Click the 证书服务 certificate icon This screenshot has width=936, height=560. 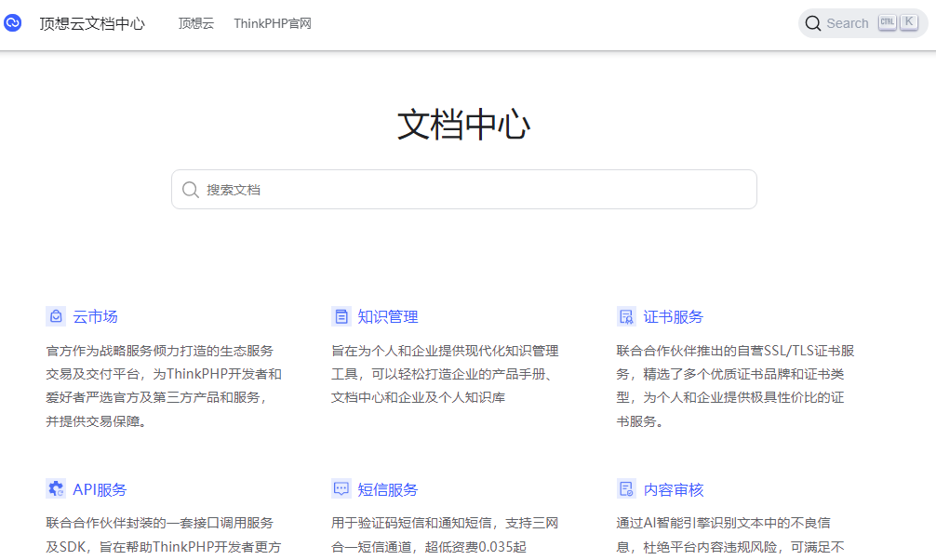click(x=626, y=316)
